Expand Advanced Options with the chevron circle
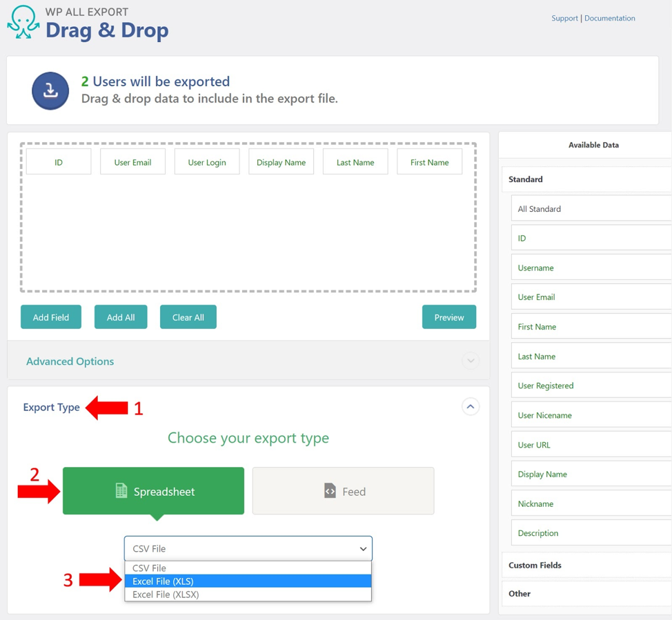 pos(471,361)
